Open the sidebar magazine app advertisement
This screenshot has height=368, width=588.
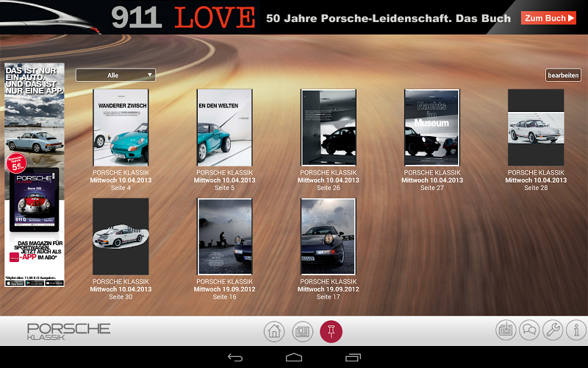click(35, 175)
